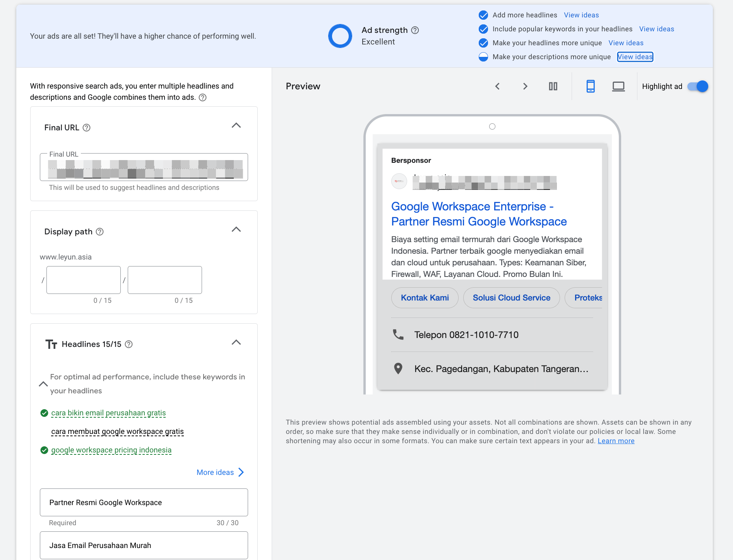Screen dimensions: 733x560
Task: Click the half-filled descriptions status icon
Action: tap(483, 57)
